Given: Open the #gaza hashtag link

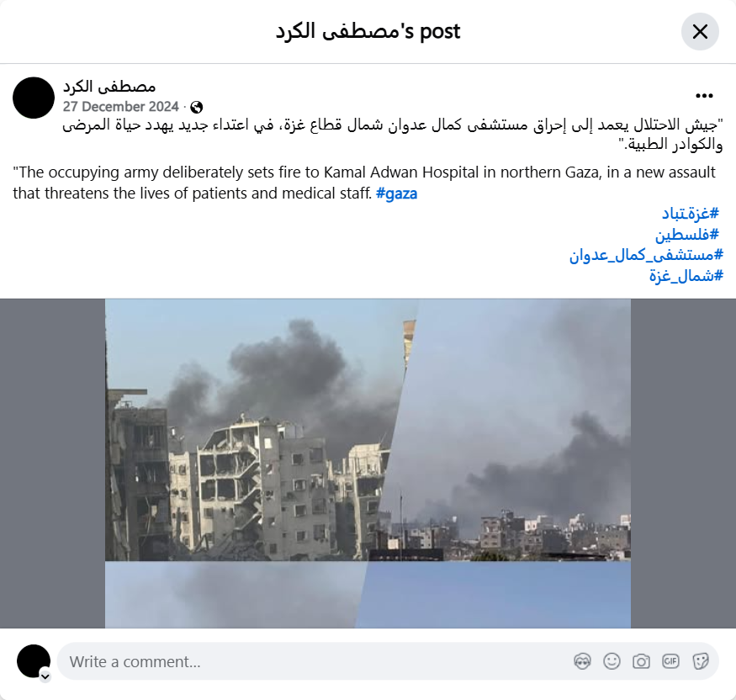Looking at the screenshot, I should [397, 194].
